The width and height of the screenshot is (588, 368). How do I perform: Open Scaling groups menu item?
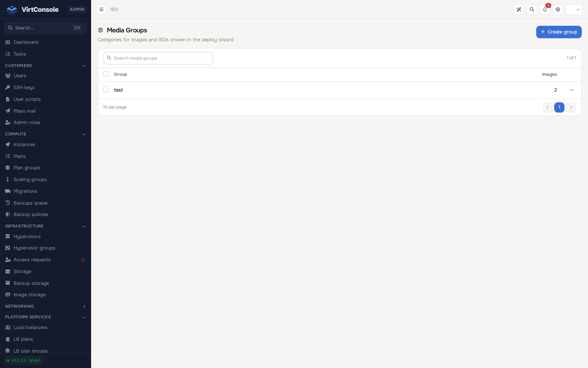click(x=45, y=179)
